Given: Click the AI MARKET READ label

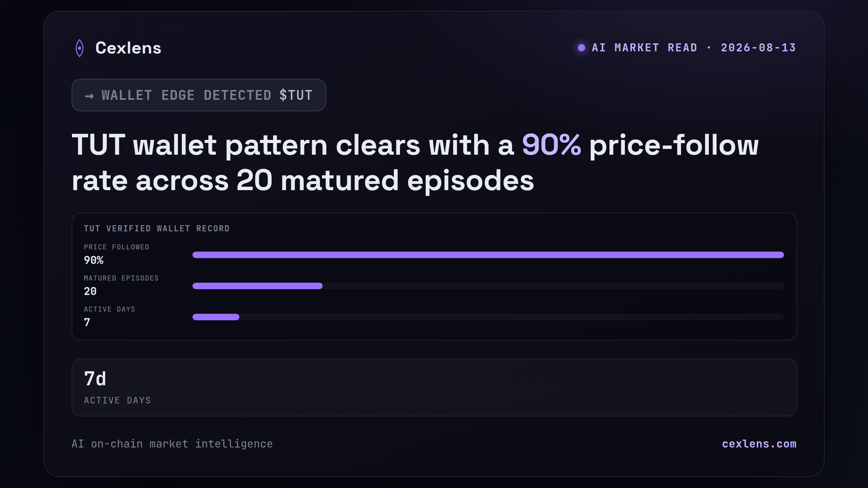Looking at the screenshot, I should 644,48.
